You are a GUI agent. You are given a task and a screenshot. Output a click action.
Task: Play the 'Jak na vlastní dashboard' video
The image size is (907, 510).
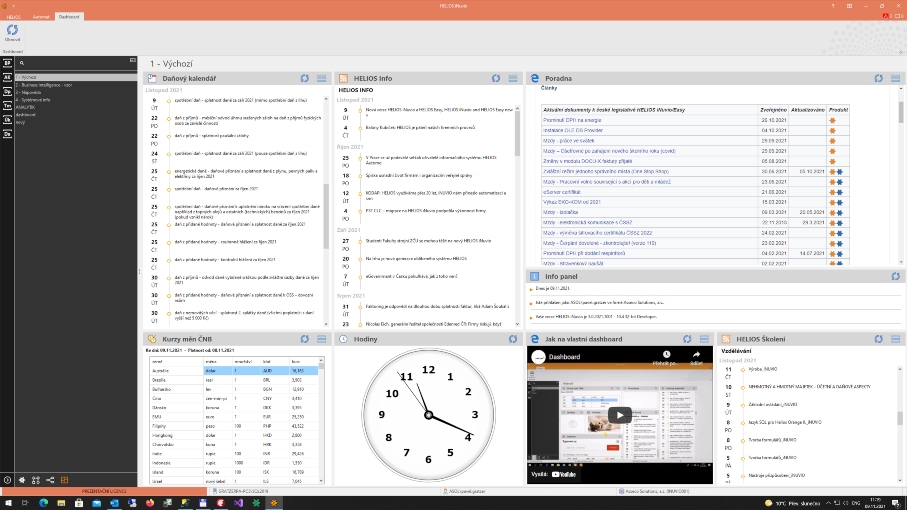(x=618, y=415)
